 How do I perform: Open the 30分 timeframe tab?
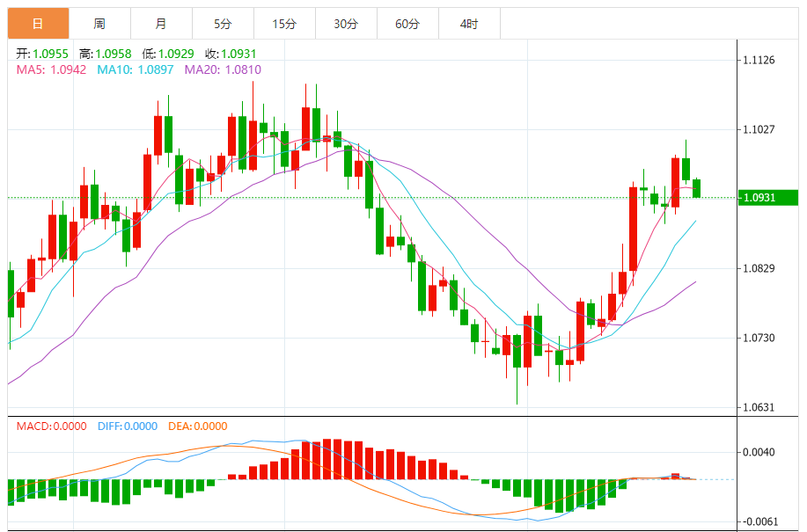[346, 24]
